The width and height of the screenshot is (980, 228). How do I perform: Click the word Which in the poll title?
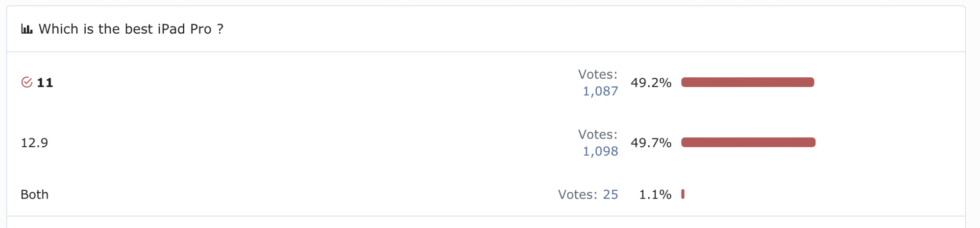pyautogui.click(x=58, y=29)
